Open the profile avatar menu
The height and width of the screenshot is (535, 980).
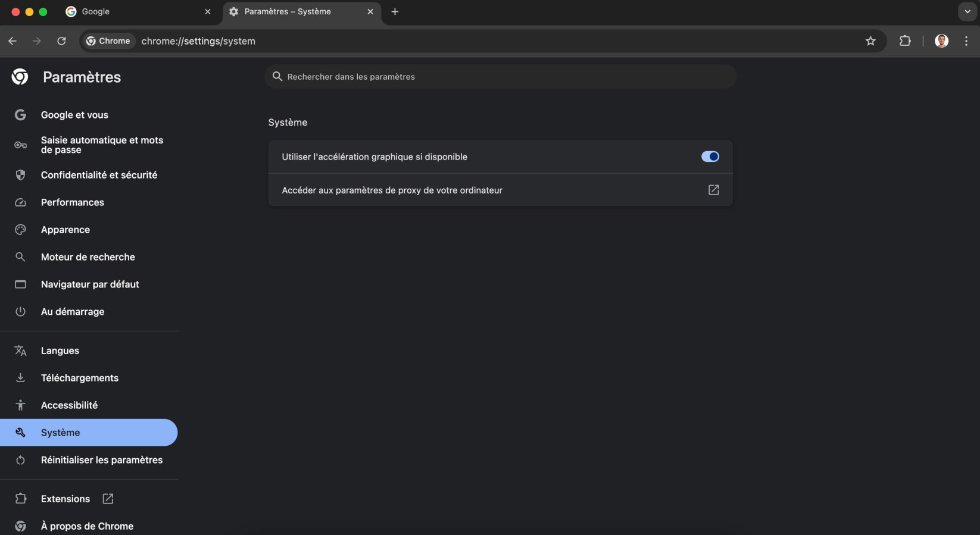pyautogui.click(x=941, y=41)
